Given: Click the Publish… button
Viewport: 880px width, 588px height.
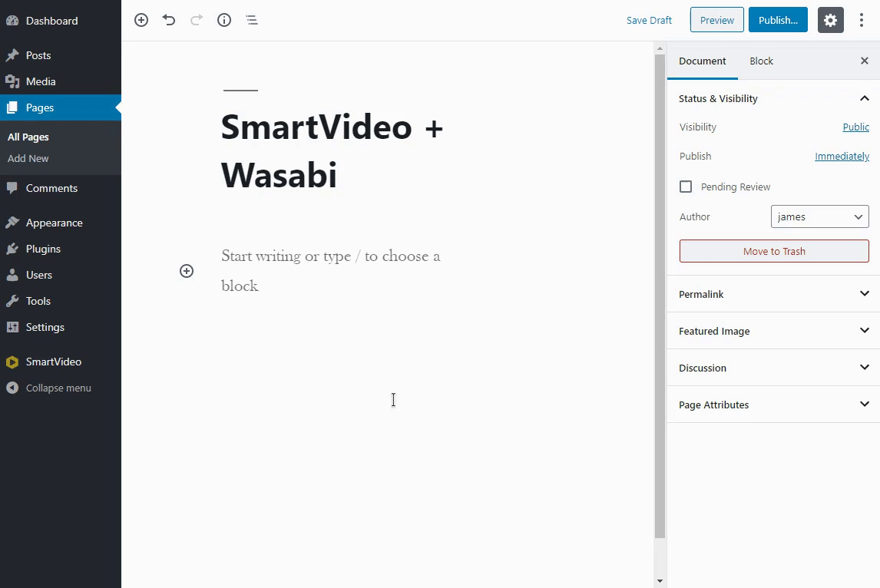Looking at the screenshot, I should pos(778,20).
